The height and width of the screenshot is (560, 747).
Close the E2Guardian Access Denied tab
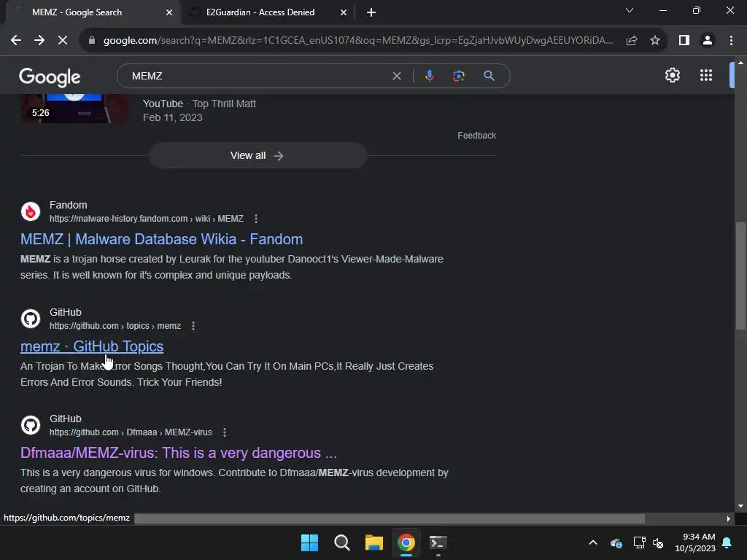click(344, 12)
